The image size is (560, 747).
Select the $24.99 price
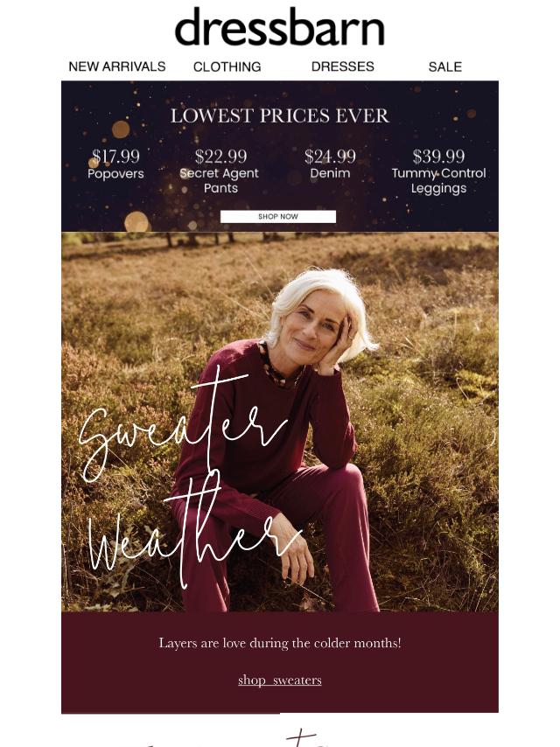[x=330, y=157]
